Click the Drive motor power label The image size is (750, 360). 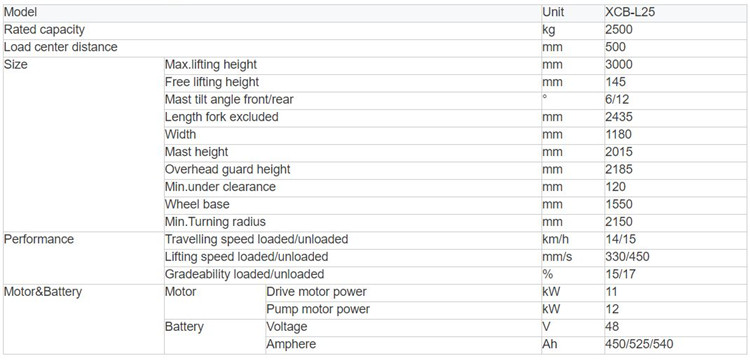point(316,292)
